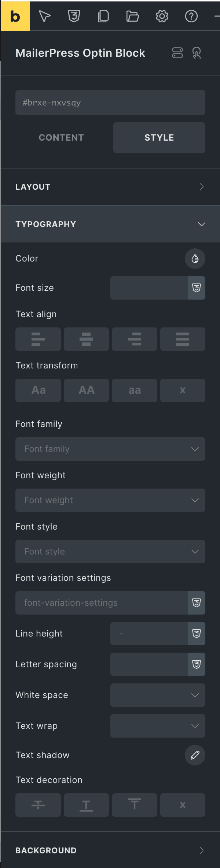
Task: Select uppercase AA text transform
Action: [86, 390]
